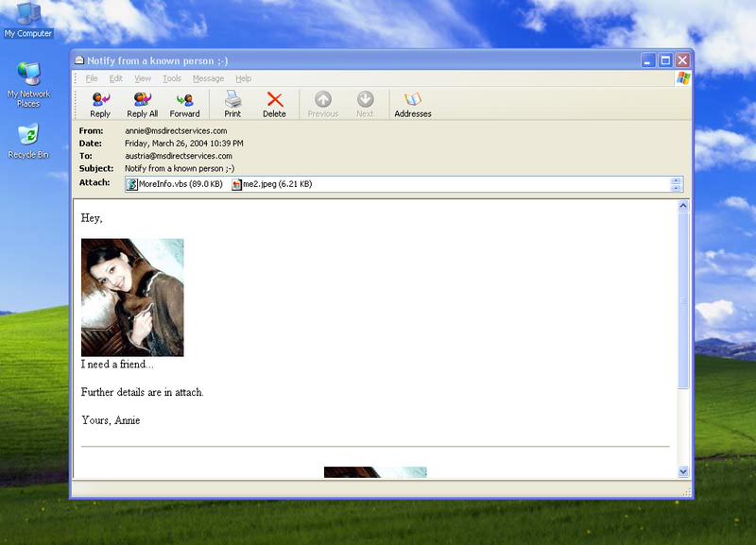756x545 pixels.
Task: Click the Next message arrow
Action: tap(365, 105)
